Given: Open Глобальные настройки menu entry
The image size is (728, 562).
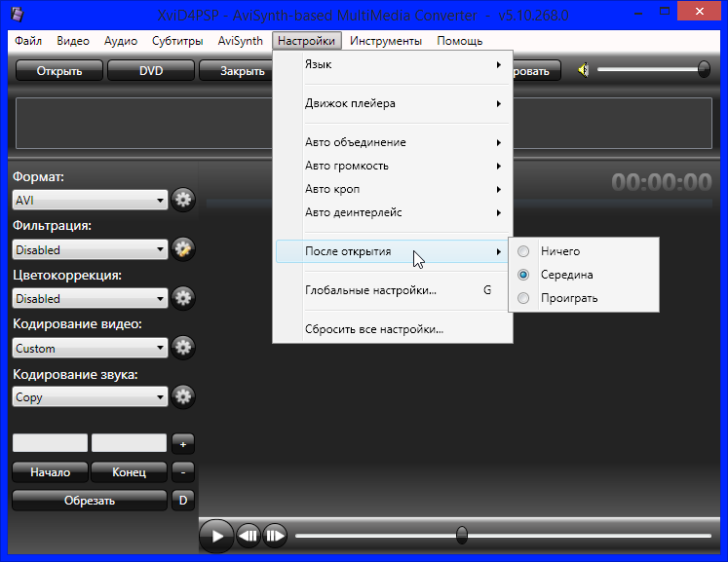Looking at the screenshot, I should pyautogui.click(x=370, y=290).
